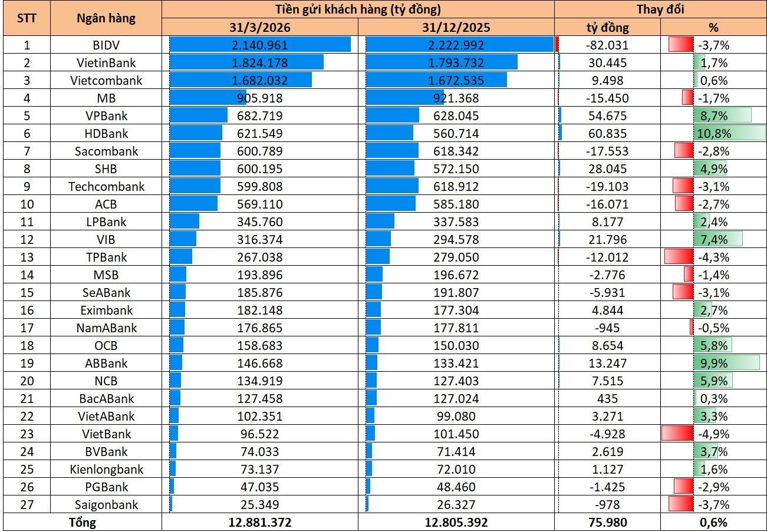Viewport: 767px width, 532px height.
Task: Click total value 12.881.372
Action: pyautogui.click(x=259, y=522)
